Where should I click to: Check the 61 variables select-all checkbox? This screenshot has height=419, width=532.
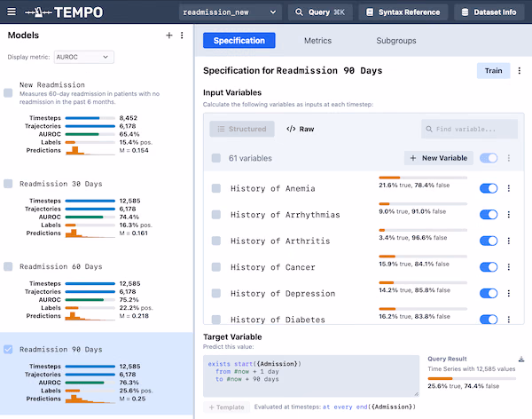pos(216,158)
